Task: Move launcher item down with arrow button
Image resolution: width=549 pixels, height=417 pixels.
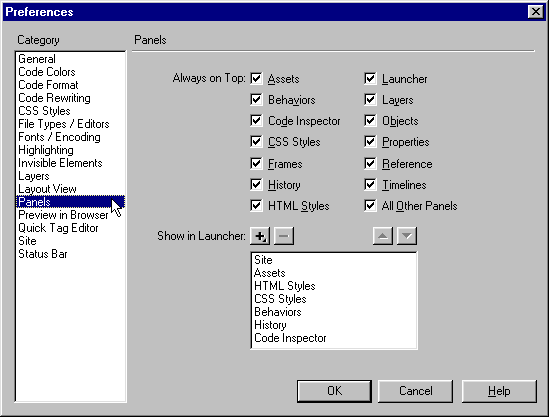Action: [x=406, y=236]
